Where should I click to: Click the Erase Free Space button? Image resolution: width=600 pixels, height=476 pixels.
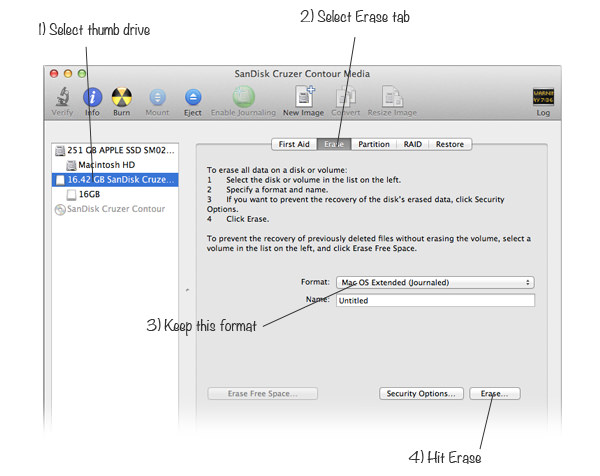(262, 393)
